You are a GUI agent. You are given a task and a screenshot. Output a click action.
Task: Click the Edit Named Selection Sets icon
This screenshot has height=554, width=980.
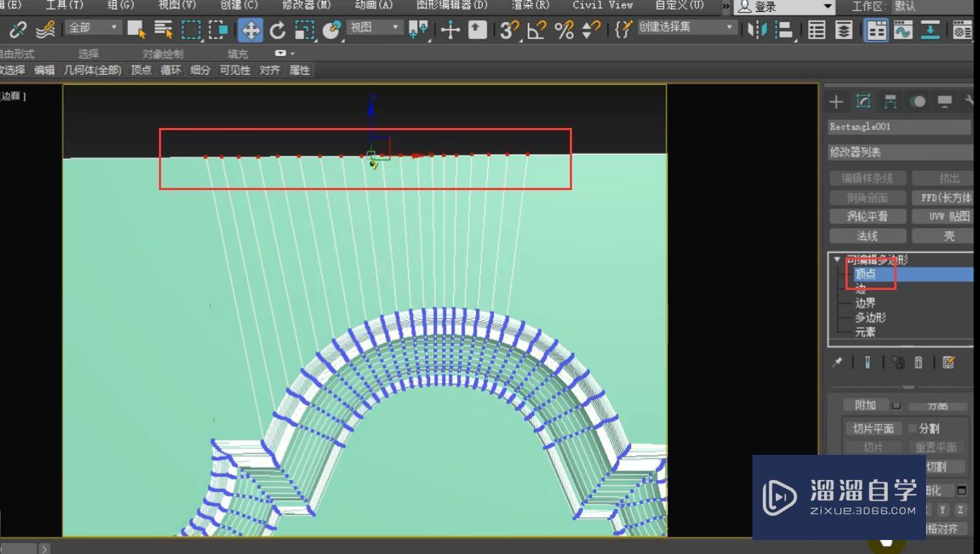click(625, 30)
